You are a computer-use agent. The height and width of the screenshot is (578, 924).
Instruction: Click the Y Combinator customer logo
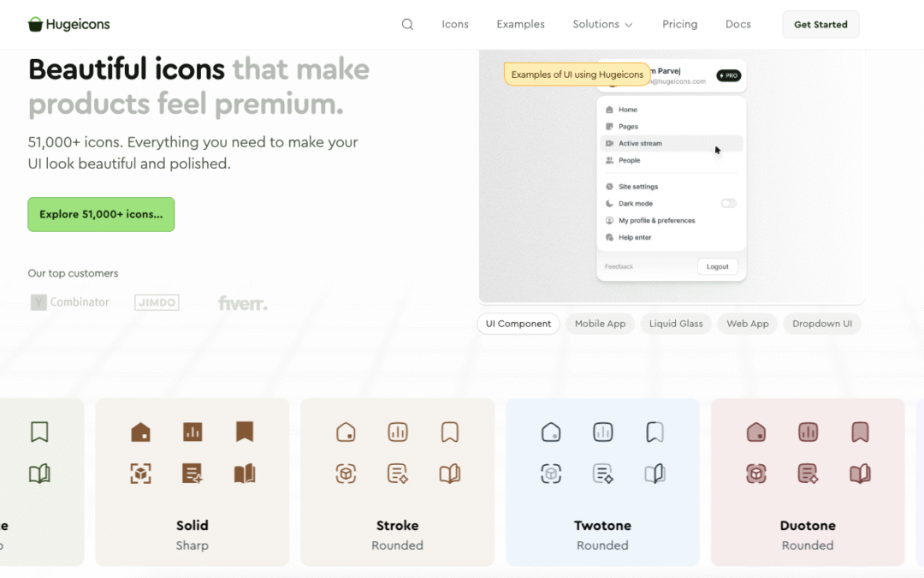(69, 302)
